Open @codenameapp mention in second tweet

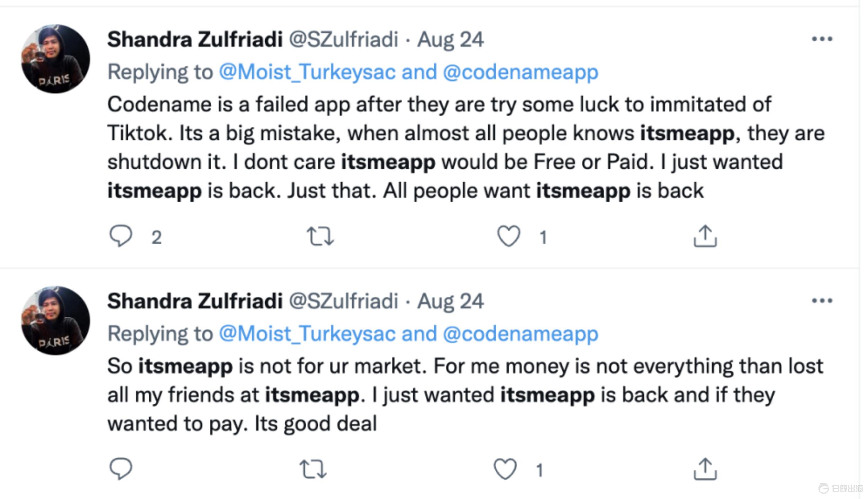(x=521, y=334)
